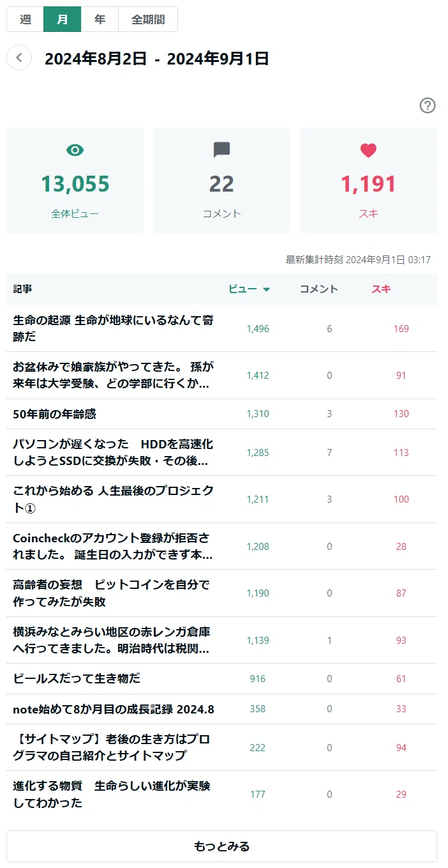Open article 生命の起源 生命が地球にいるなんて奇跡だ
The height and width of the screenshot is (868, 448).
pos(114,328)
